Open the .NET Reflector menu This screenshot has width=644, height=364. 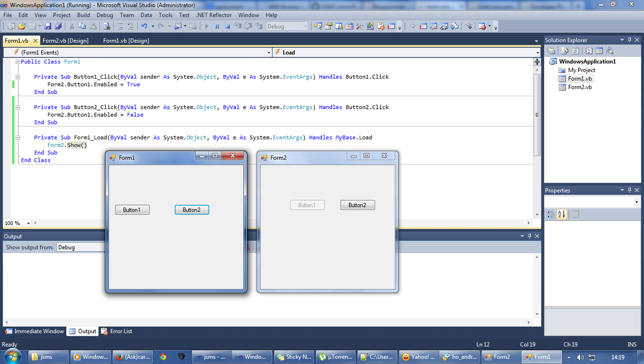click(x=214, y=15)
